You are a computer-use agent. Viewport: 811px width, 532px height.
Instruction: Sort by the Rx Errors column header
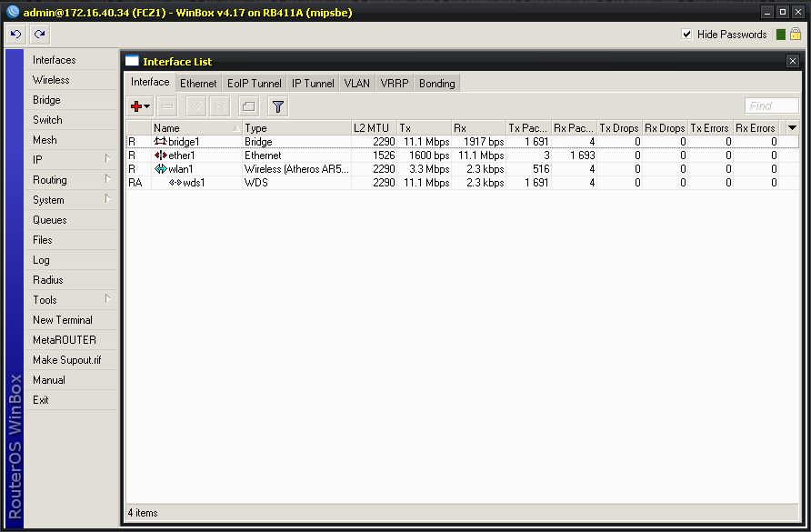coord(756,128)
